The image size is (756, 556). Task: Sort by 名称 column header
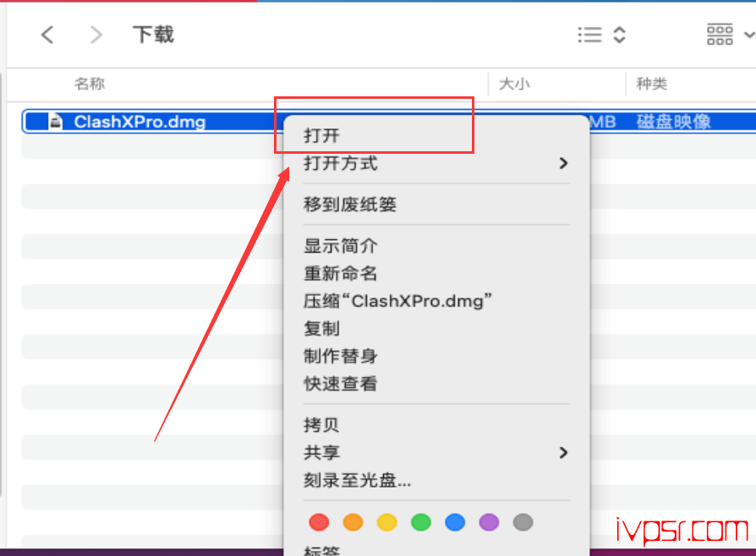coord(90,84)
